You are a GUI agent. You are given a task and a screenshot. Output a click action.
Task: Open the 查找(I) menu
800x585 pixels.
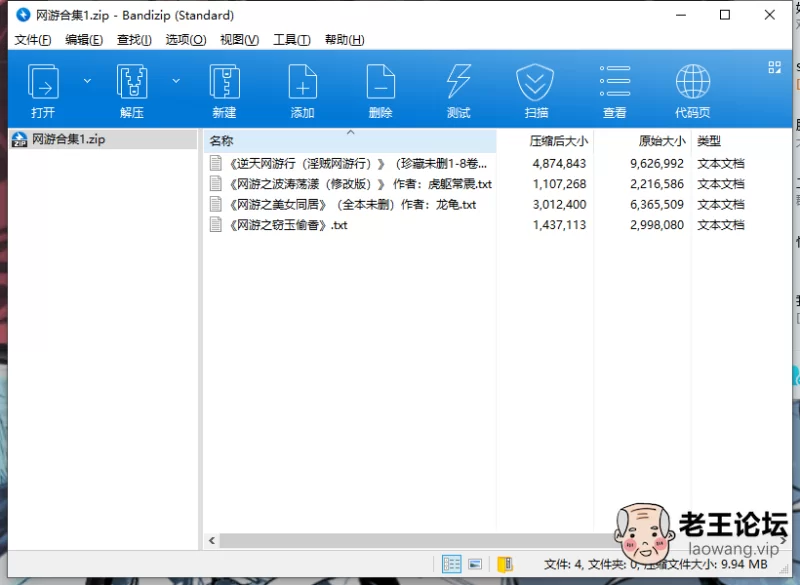134,40
